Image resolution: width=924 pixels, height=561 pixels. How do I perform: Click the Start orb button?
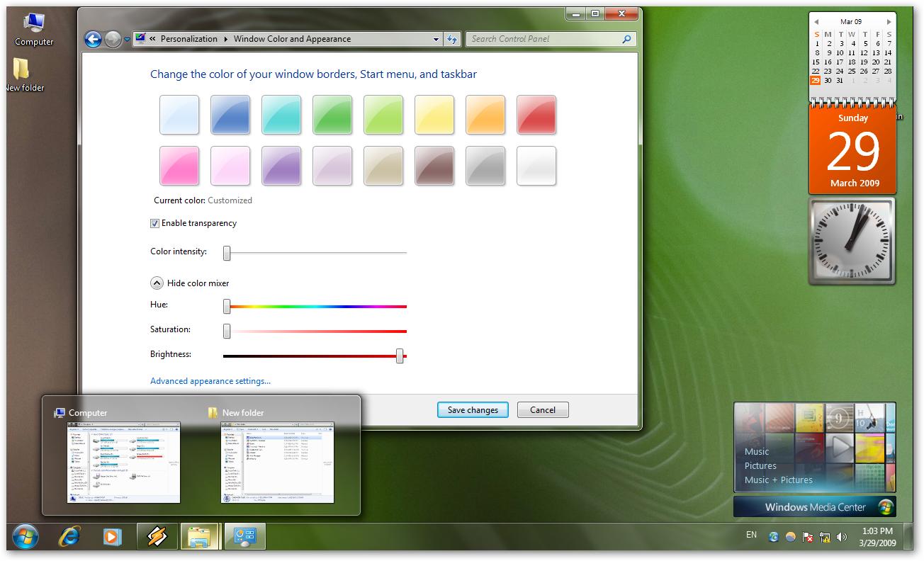pyautogui.click(x=26, y=537)
